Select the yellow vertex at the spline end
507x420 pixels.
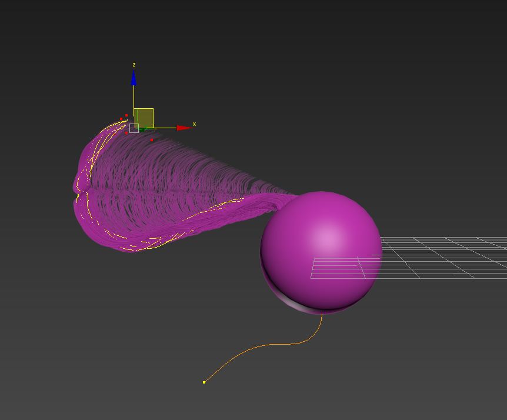[204, 382]
